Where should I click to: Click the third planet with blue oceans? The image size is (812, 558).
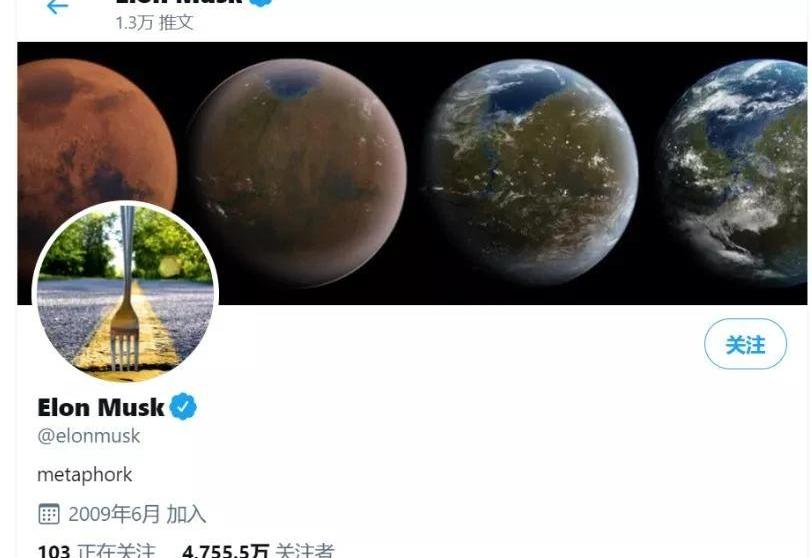pos(532,171)
